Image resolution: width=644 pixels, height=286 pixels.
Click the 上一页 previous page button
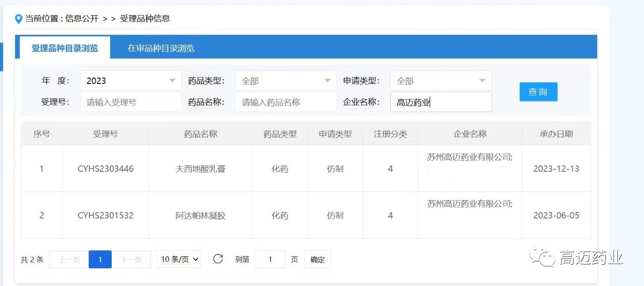tap(69, 260)
